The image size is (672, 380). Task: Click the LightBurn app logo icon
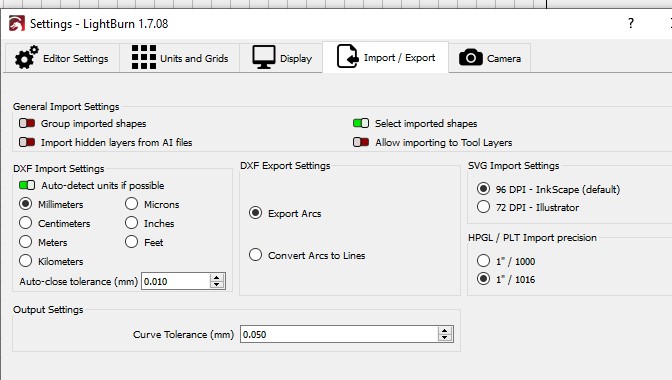(x=17, y=24)
